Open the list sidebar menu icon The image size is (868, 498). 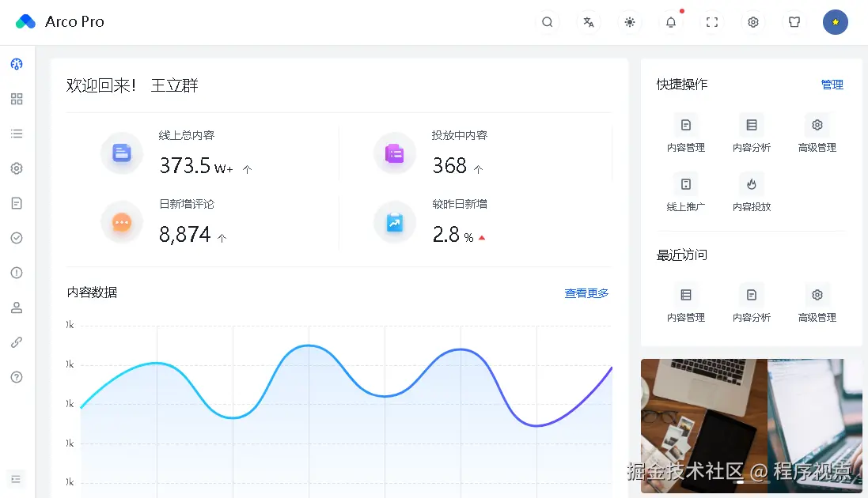point(17,134)
